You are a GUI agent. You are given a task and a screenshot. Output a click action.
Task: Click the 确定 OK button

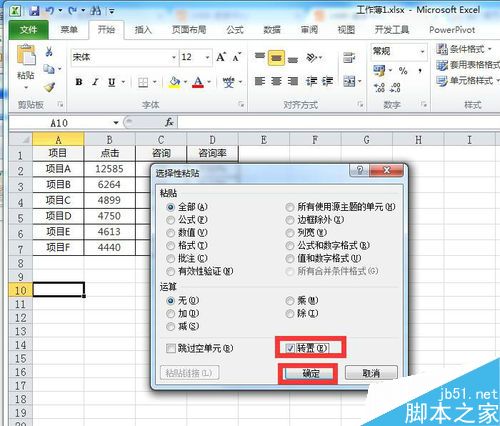pyautogui.click(x=311, y=373)
